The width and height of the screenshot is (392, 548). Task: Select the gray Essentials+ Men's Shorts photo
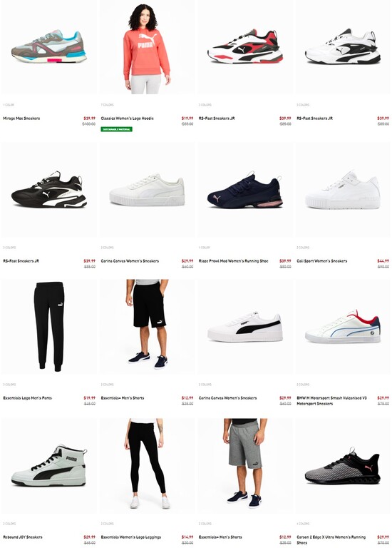(x=245, y=465)
